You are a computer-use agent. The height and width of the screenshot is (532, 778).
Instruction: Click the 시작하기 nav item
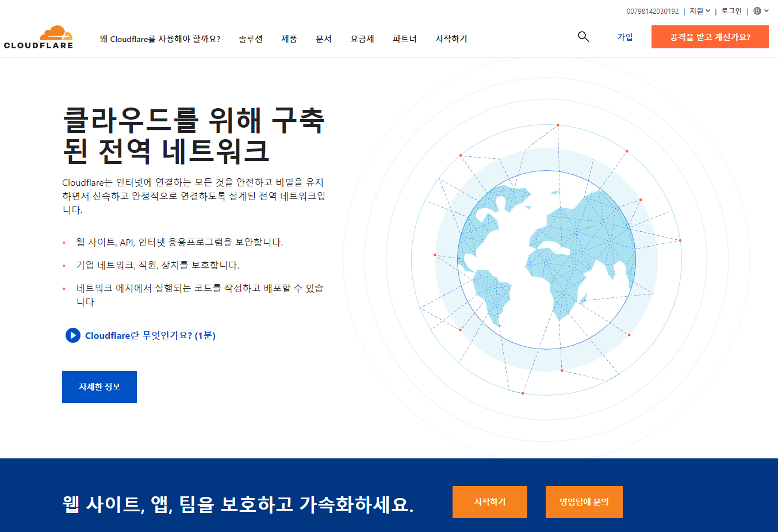coord(451,39)
